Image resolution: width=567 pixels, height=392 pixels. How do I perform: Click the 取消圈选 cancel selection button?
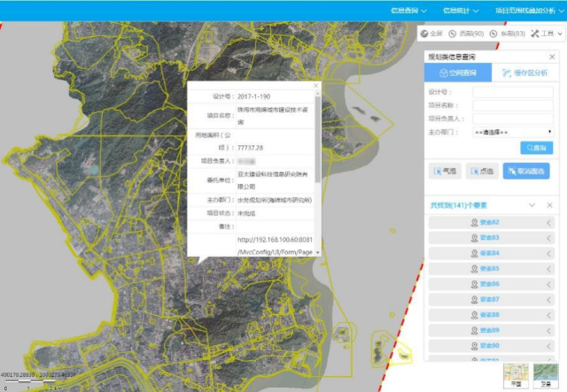pos(526,172)
